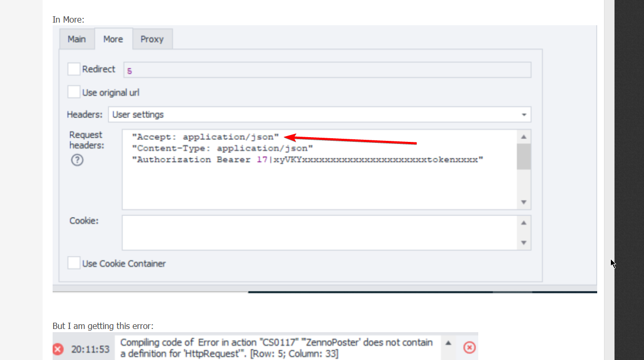Viewport: 644px width, 360px height.
Task: Click 'But I am getting this error:' text
Action: point(103,326)
